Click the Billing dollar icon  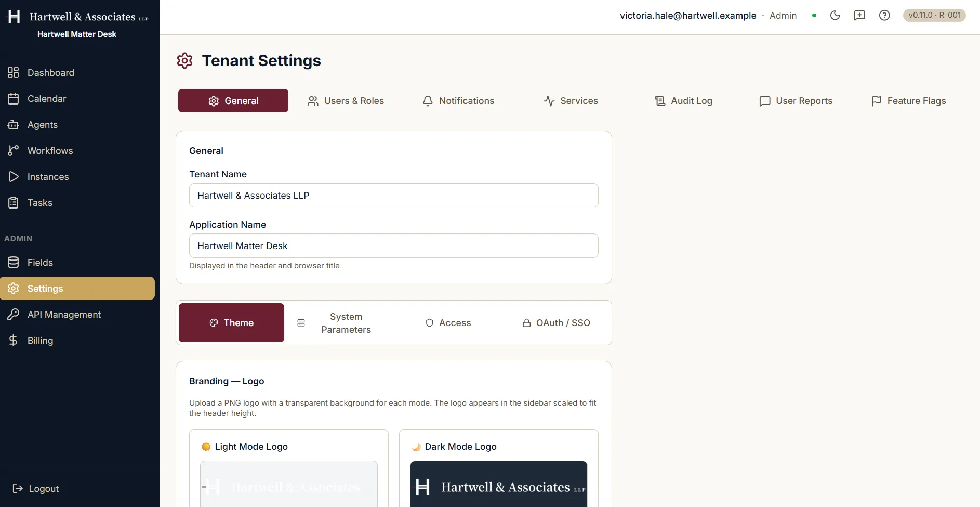[14, 341]
